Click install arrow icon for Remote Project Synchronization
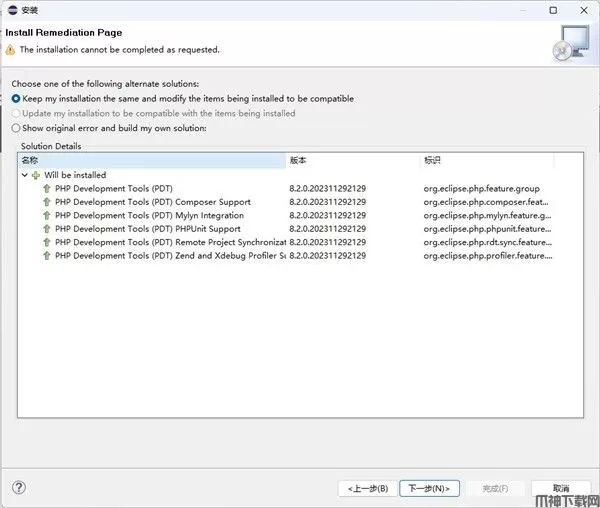 [46, 242]
